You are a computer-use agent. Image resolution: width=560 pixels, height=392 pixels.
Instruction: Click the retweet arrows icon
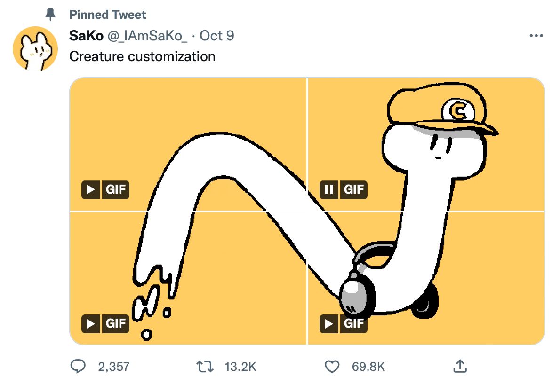tap(205, 367)
